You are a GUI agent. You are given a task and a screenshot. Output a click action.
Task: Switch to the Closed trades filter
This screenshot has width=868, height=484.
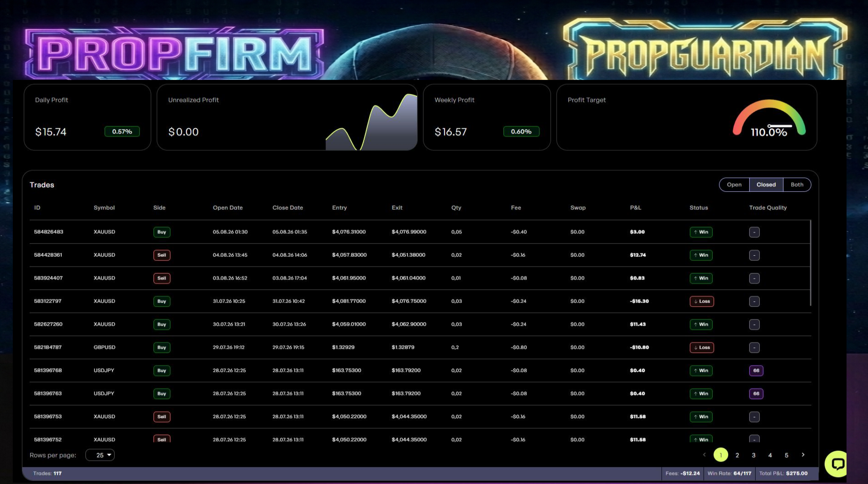tap(766, 184)
